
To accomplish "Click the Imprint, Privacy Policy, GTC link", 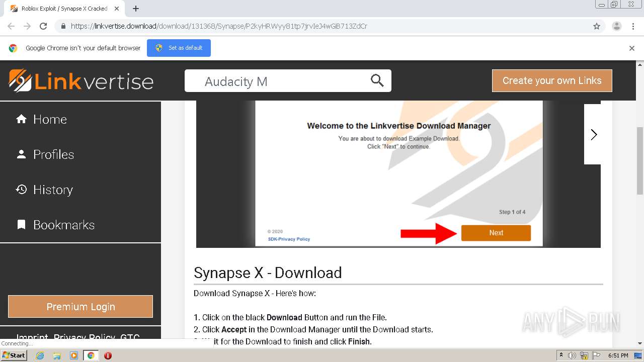I will point(78,336).
